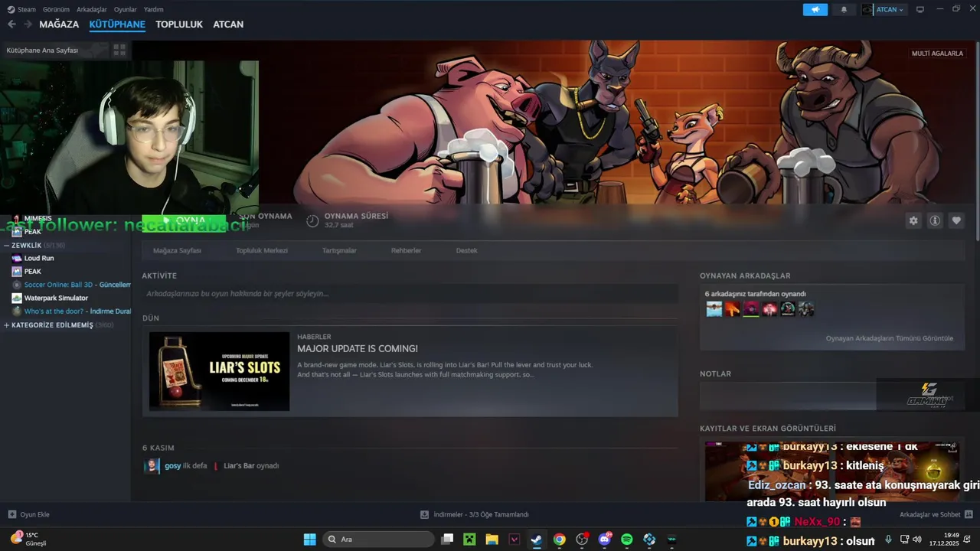The height and width of the screenshot is (551, 980).
Task: Open the game settings gear icon
Action: (913, 220)
